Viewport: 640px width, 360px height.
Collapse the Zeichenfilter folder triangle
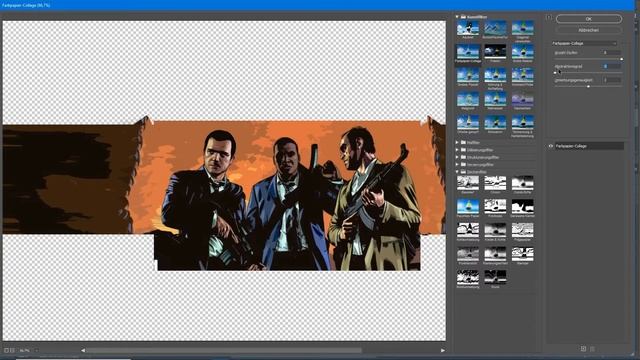pyautogui.click(x=457, y=172)
